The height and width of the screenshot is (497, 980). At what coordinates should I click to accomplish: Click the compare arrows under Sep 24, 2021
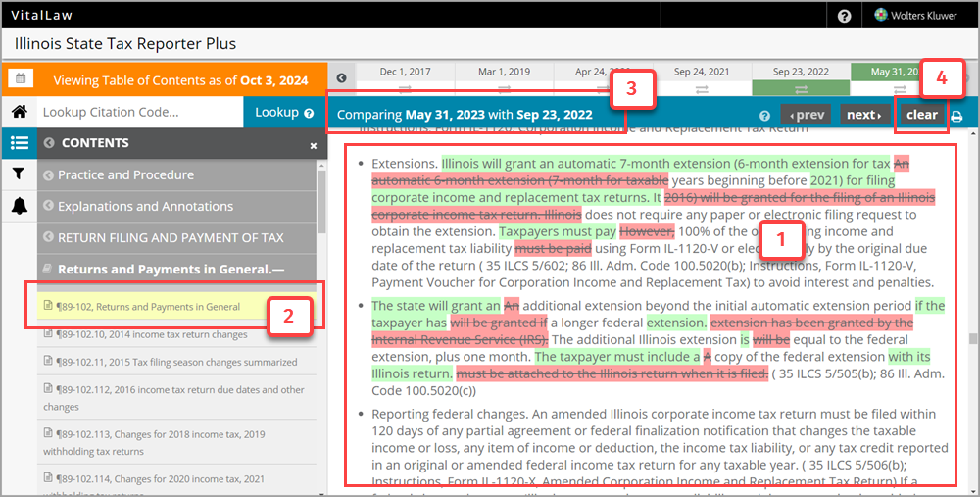[x=702, y=89]
